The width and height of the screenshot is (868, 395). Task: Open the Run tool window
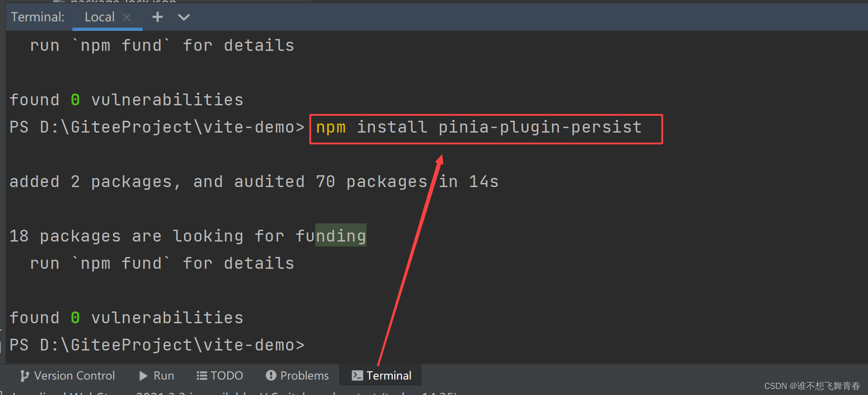[x=157, y=375]
